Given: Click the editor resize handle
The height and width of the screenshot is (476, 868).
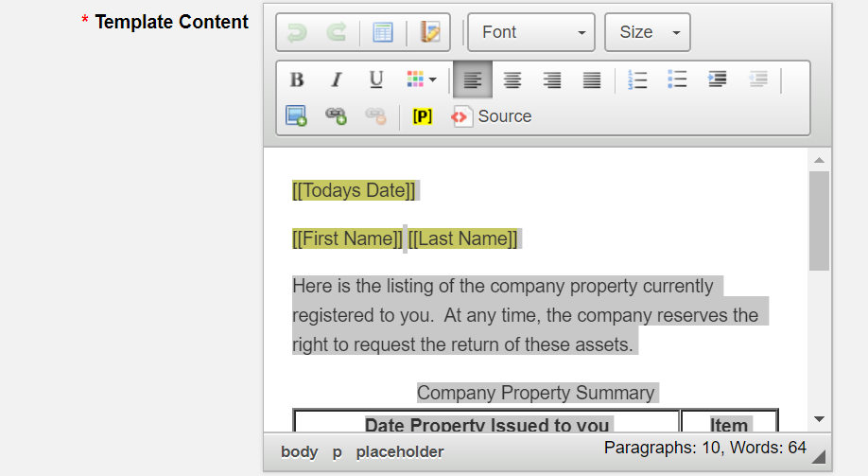Looking at the screenshot, I should pos(819,456).
